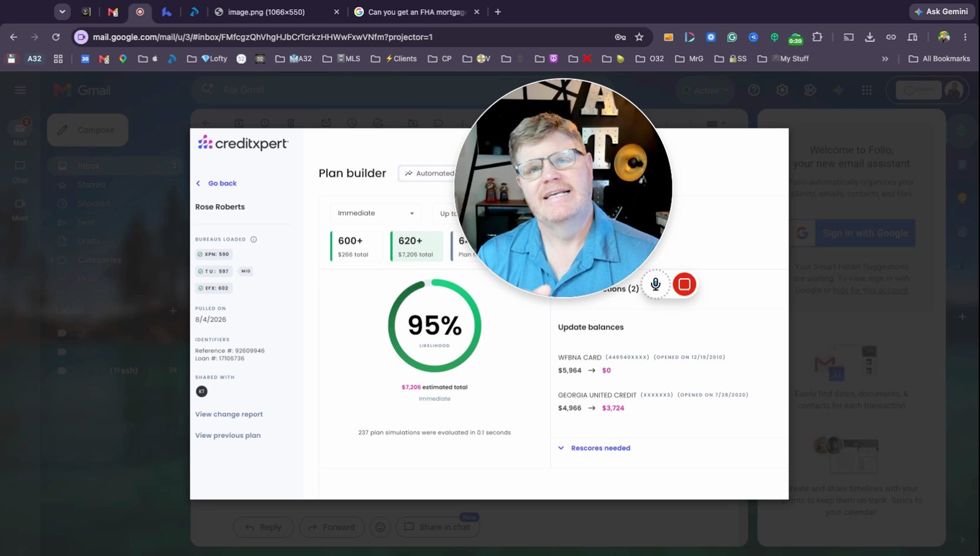Click the shared-with KT avatar
This screenshot has height=556, width=980.
202,391
